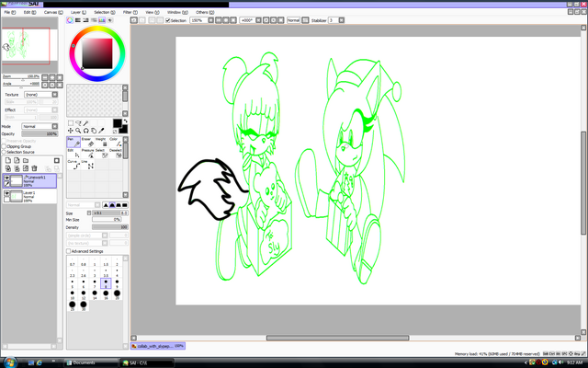Image resolution: width=588 pixels, height=368 pixels.
Task: Swap foreground and background colors
Action: click(x=125, y=121)
